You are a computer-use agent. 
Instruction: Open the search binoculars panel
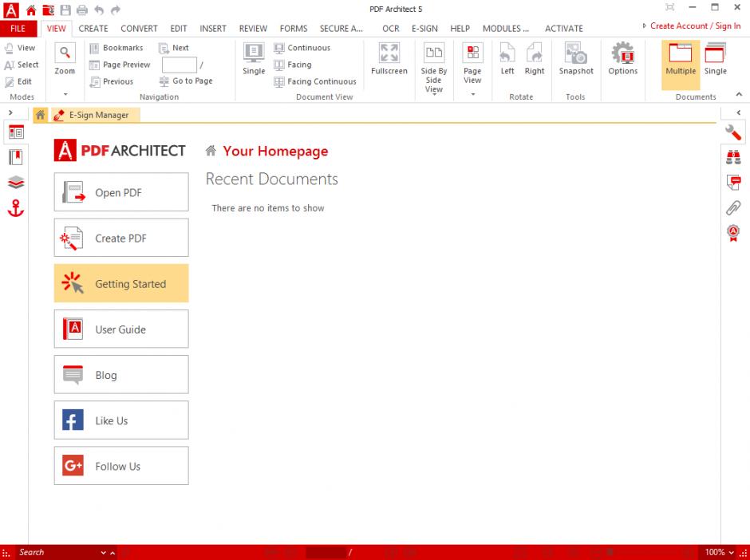(x=732, y=157)
